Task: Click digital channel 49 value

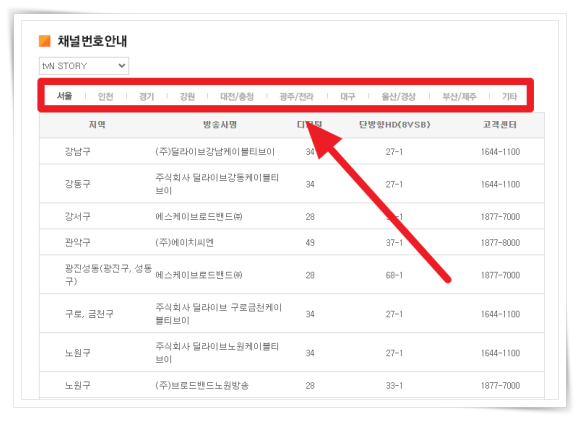Action: click(x=310, y=243)
